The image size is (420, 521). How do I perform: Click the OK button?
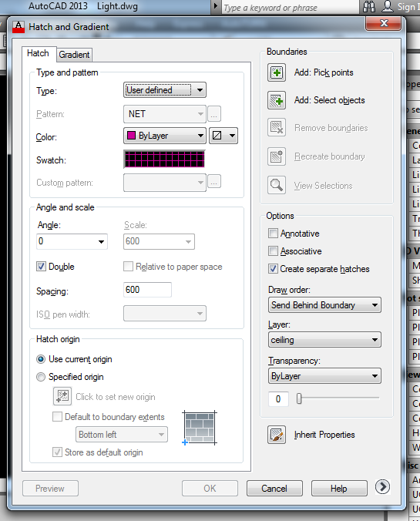pos(210,489)
